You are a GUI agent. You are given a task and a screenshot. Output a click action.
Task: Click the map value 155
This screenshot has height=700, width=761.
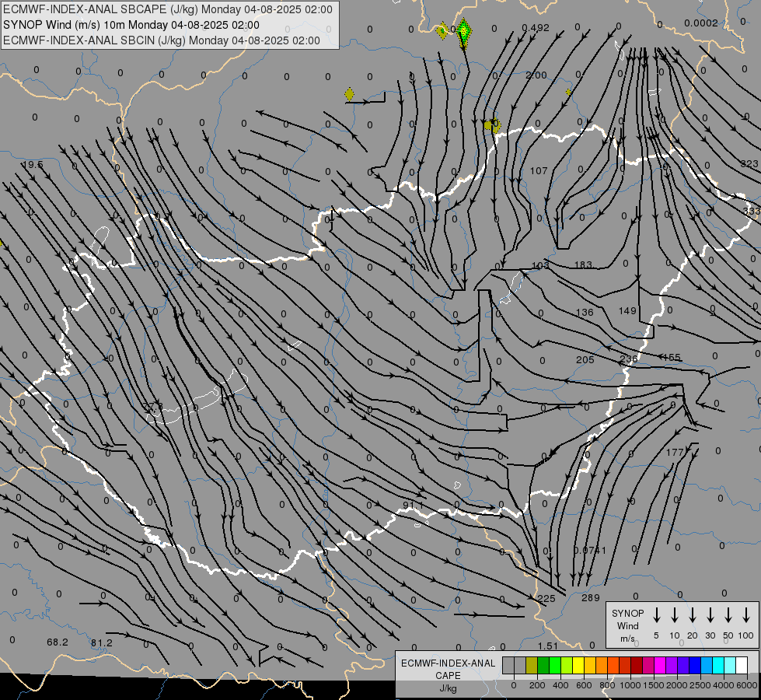coord(672,358)
